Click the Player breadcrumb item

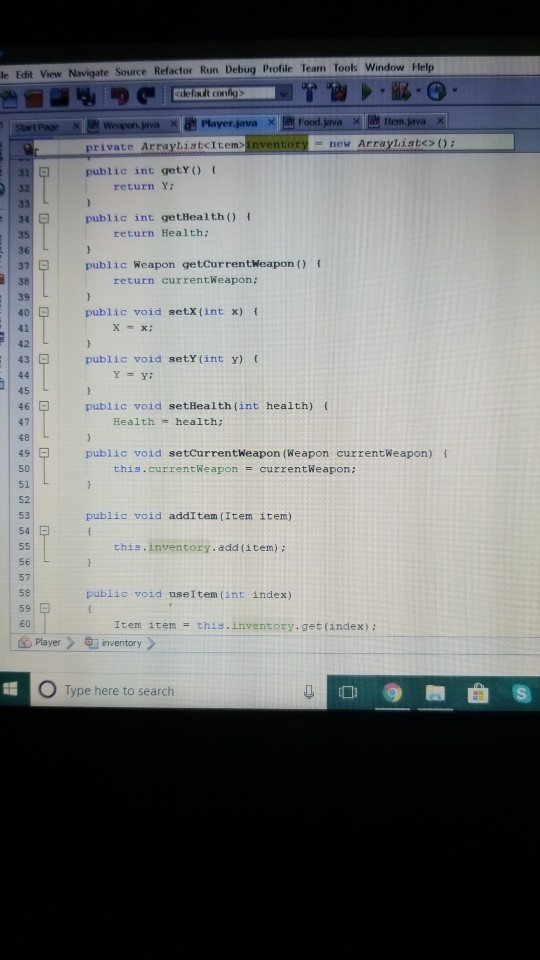click(x=40, y=643)
